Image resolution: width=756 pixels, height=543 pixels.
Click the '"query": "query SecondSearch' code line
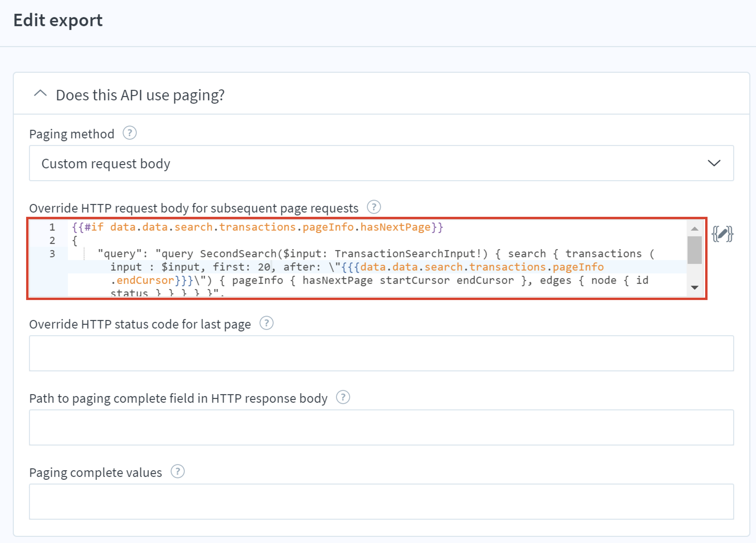click(376, 254)
